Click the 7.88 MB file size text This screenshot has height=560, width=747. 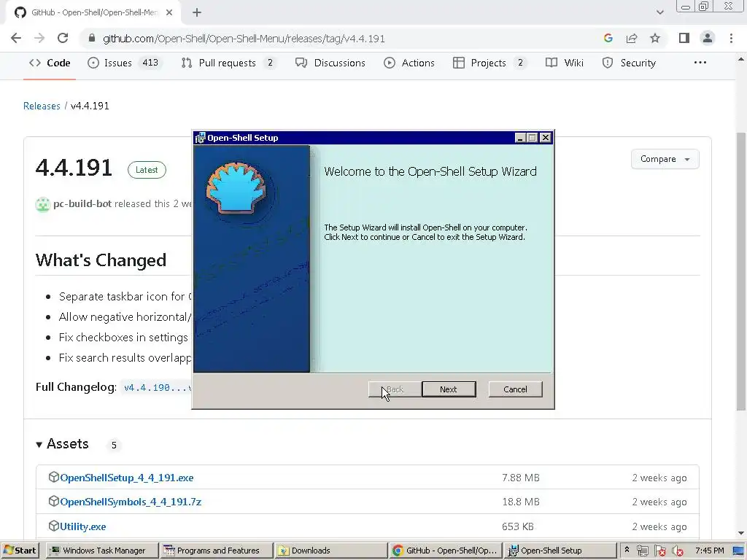521,478
